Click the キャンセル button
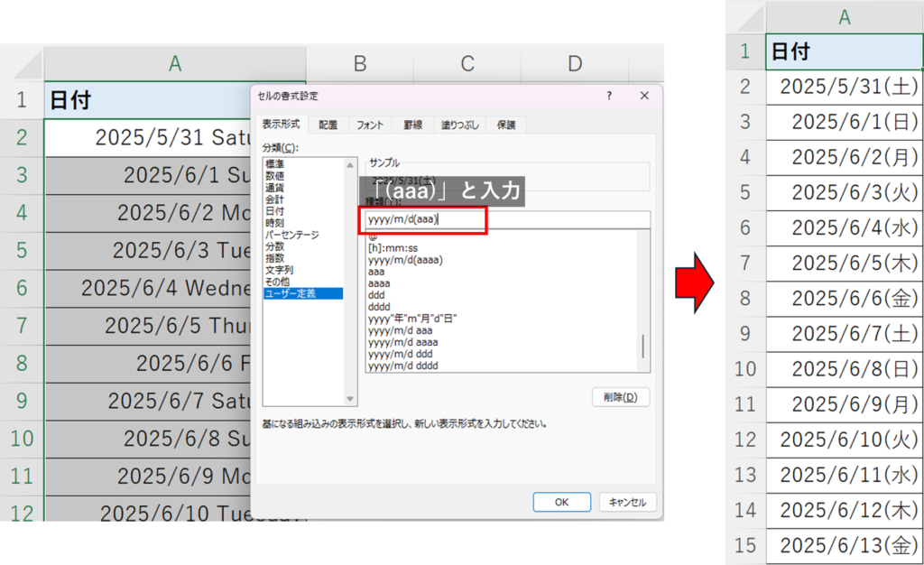This screenshot has width=924, height=565. (627, 502)
